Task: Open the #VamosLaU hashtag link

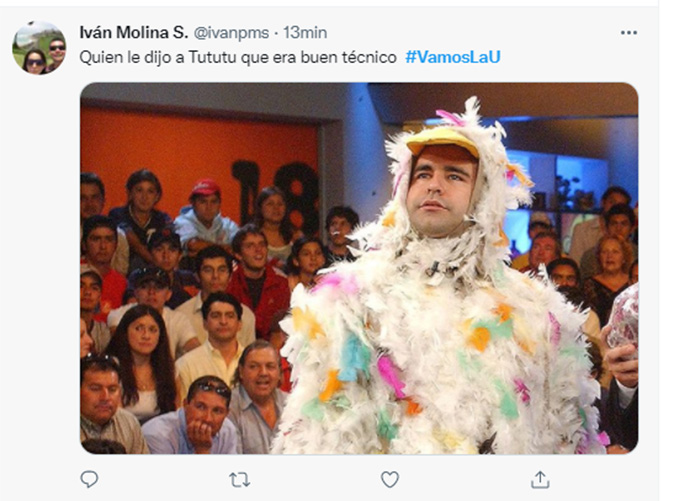Action: pyautogui.click(x=453, y=57)
